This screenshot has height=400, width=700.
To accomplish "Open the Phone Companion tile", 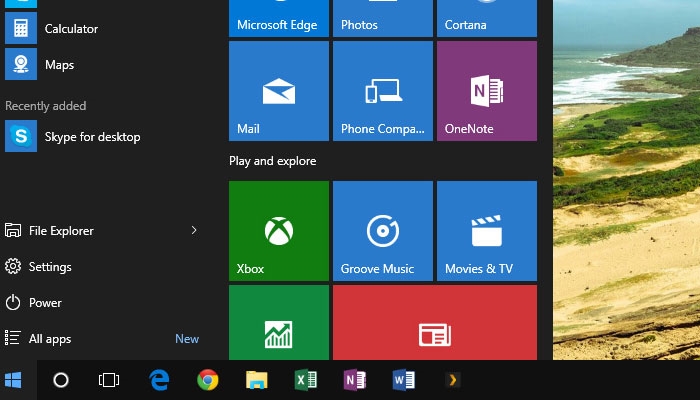I will pos(383,91).
